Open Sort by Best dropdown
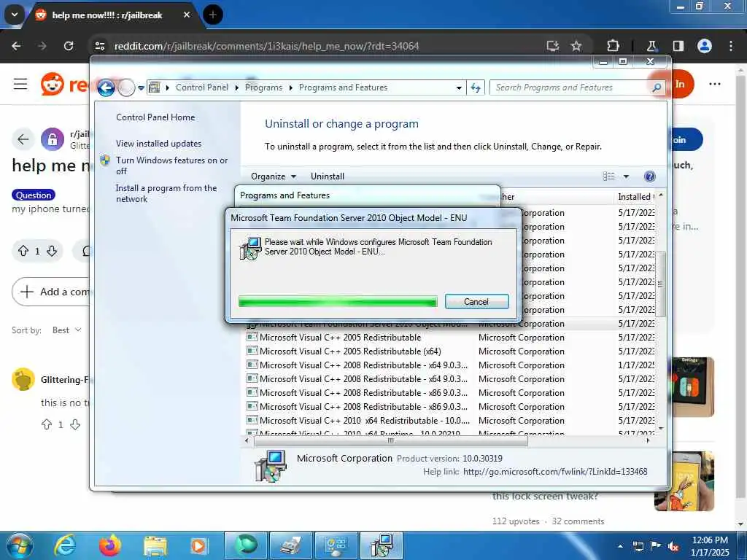Viewport: 747px width, 560px height. click(x=66, y=330)
